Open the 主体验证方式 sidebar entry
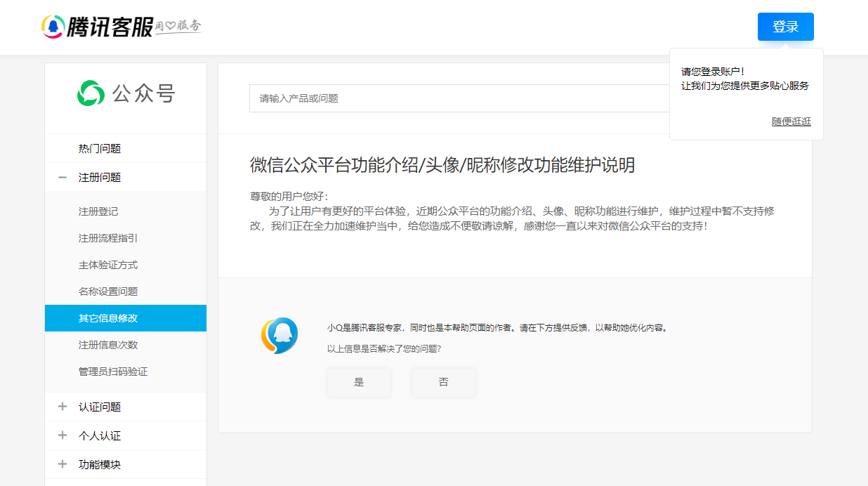The image size is (868, 486). point(108,265)
